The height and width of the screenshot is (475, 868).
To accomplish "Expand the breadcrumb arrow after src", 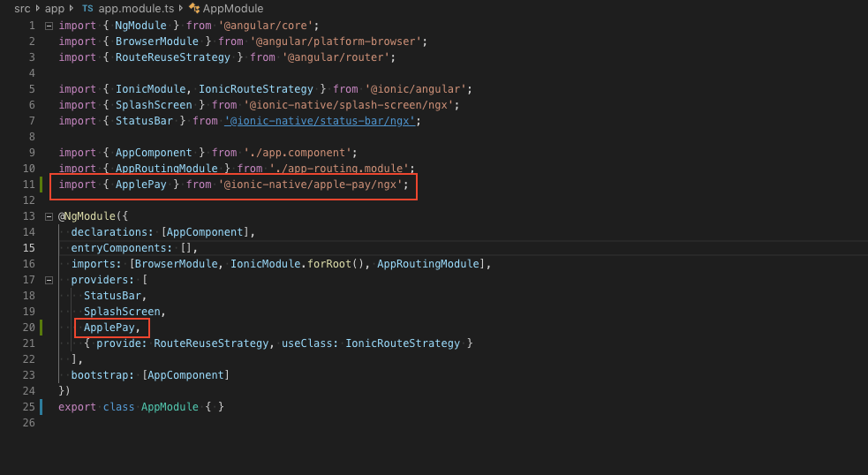I will [x=38, y=8].
